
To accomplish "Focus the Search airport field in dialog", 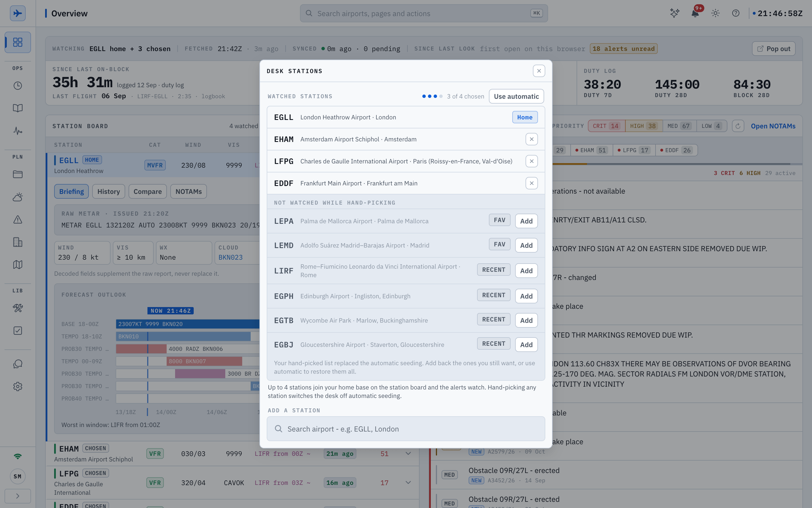I will 406,429.
